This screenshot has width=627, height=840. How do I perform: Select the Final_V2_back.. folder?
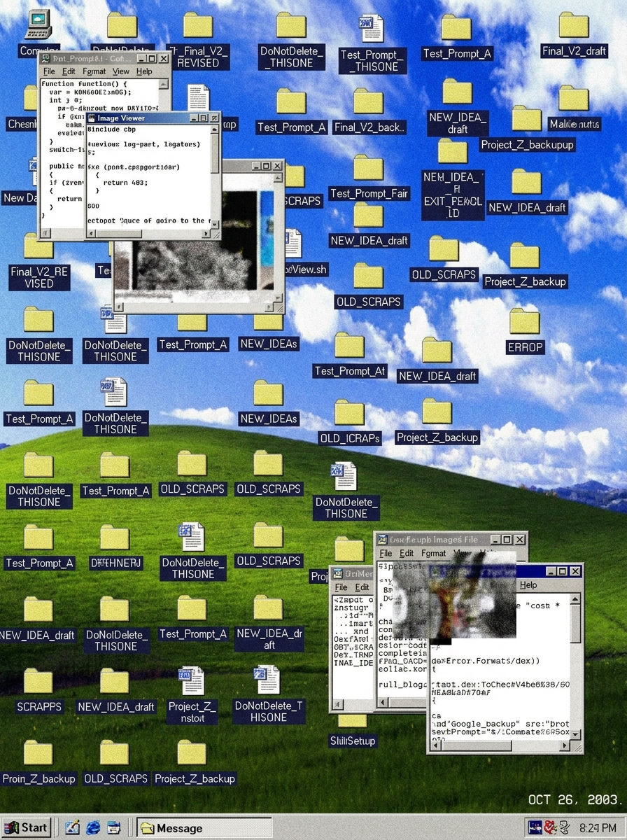pyautogui.click(x=368, y=101)
